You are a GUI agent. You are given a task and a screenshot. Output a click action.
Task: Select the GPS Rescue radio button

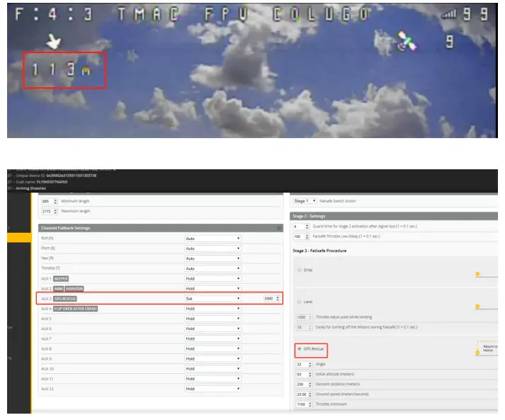click(299, 348)
